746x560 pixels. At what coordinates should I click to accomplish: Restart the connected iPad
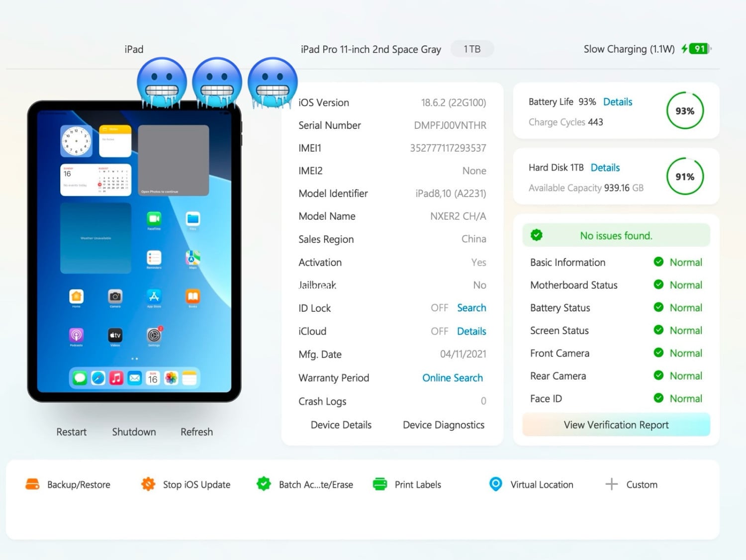(71, 432)
